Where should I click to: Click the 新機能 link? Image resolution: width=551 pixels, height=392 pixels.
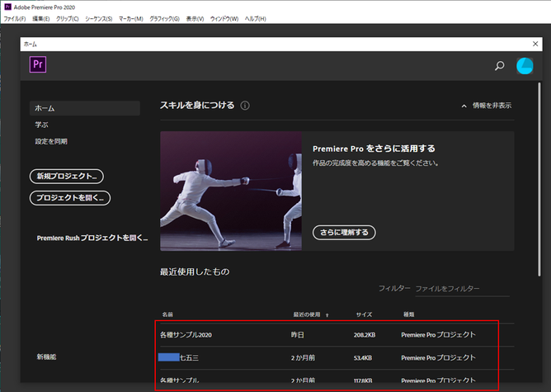46,357
